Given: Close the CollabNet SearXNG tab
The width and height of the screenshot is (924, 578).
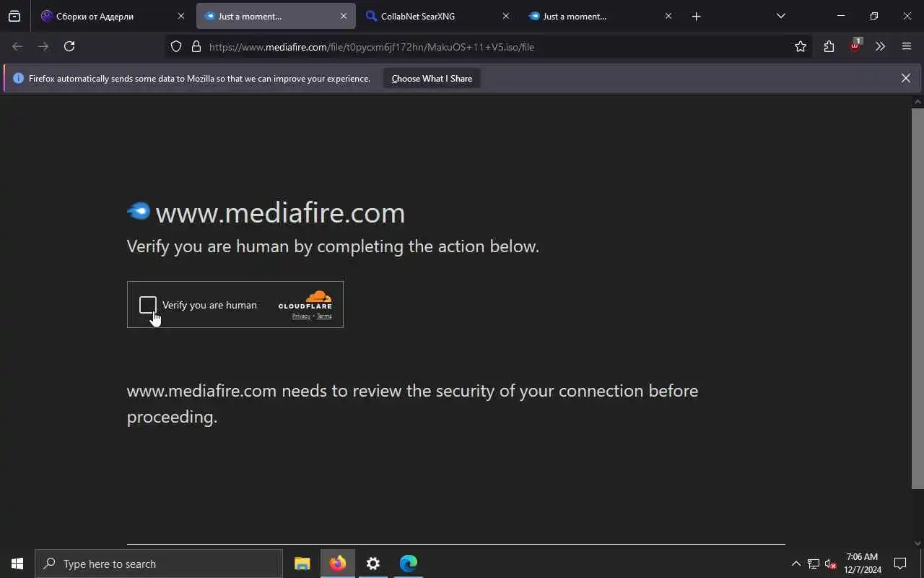Looking at the screenshot, I should (x=506, y=16).
